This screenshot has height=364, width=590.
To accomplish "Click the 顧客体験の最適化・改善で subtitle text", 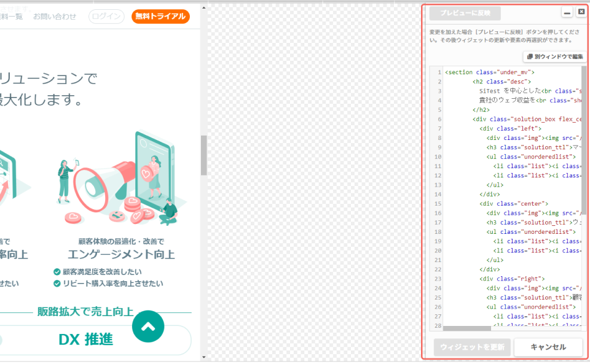I will pos(121,241).
